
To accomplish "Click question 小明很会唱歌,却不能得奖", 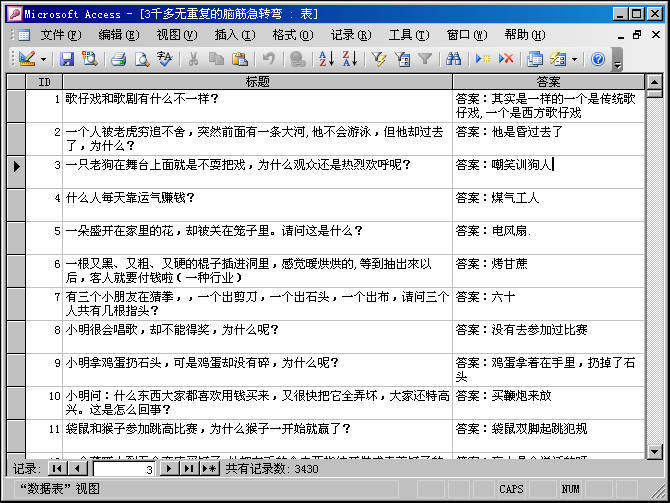I will pos(257,336).
